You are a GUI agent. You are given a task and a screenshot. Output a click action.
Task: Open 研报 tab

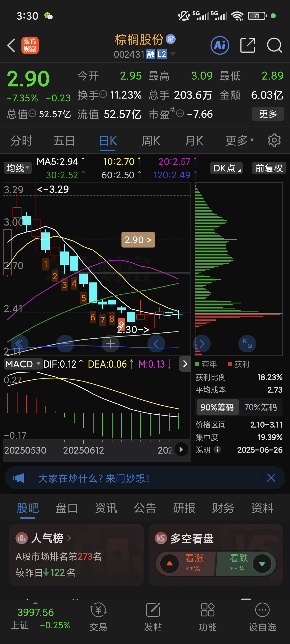(x=184, y=508)
